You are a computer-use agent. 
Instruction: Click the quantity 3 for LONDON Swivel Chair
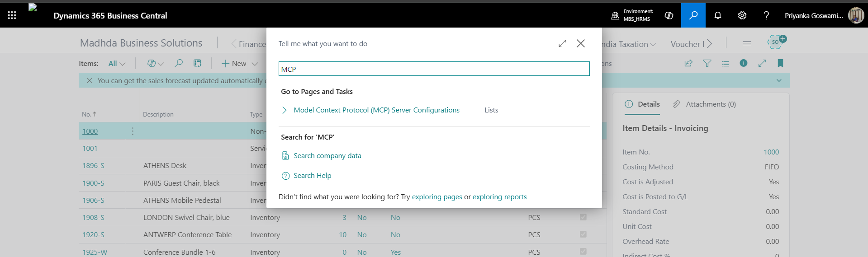345,218
